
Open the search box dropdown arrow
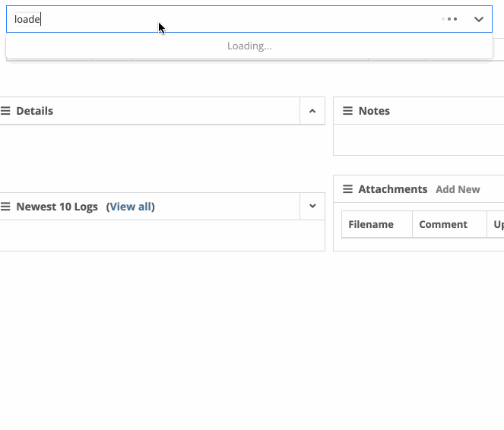click(479, 19)
